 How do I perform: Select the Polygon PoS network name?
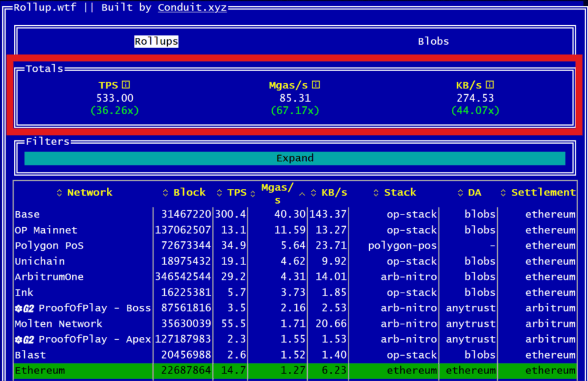click(x=49, y=246)
